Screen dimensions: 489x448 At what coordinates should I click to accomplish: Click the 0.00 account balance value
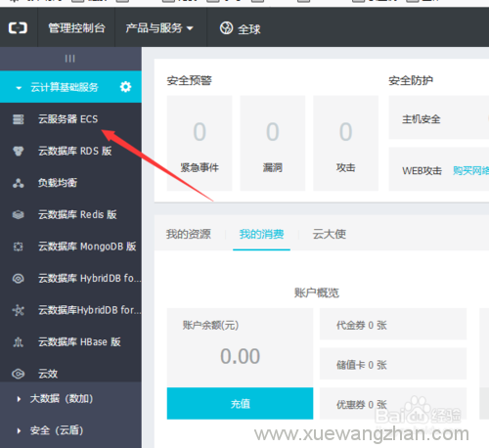pos(241,356)
